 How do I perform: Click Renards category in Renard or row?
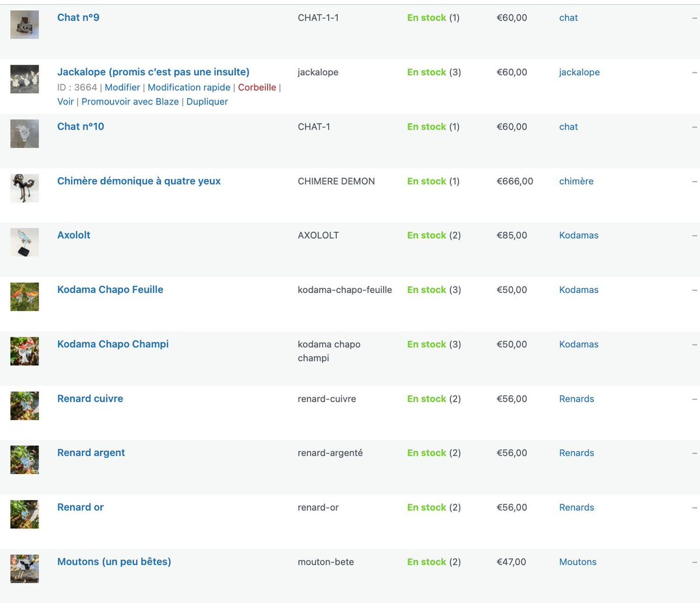point(577,507)
